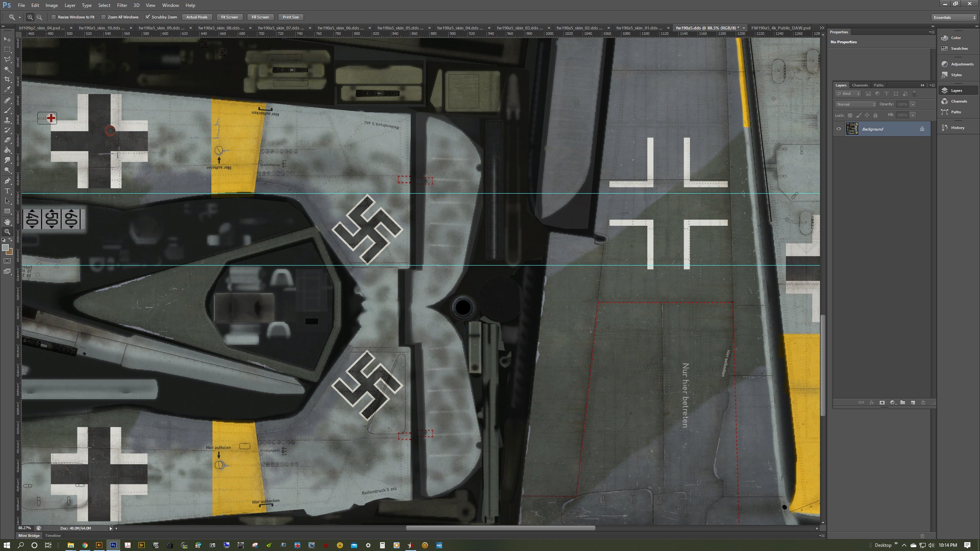Pick the Eyedropper tool
Viewport: 980px width, 551px height.
click(7, 90)
